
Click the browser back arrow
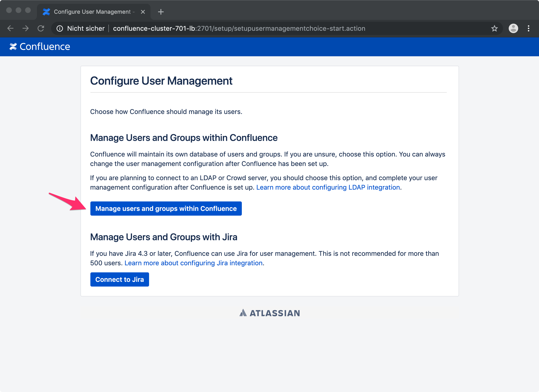click(10, 29)
